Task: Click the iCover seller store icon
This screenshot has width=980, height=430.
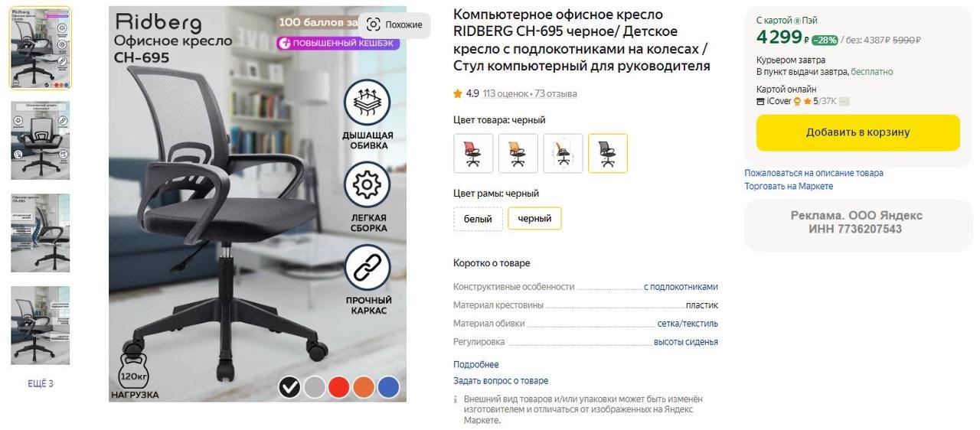Action: pos(760,101)
